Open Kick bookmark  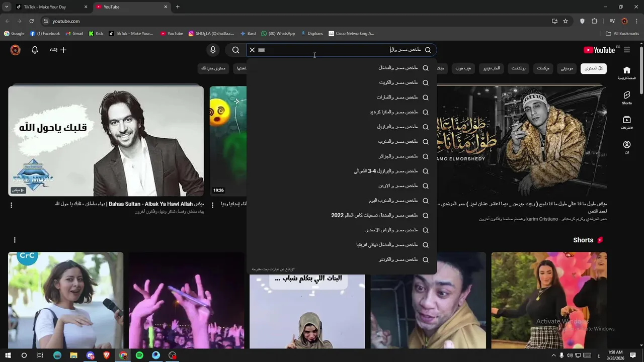tap(96, 34)
